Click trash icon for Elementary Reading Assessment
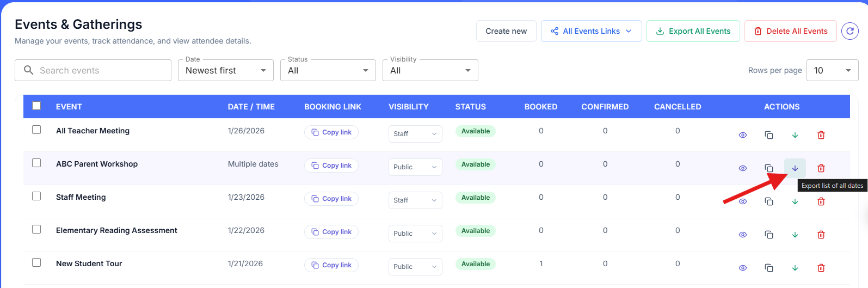The height and width of the screenshot is (288, 868). 821,235
